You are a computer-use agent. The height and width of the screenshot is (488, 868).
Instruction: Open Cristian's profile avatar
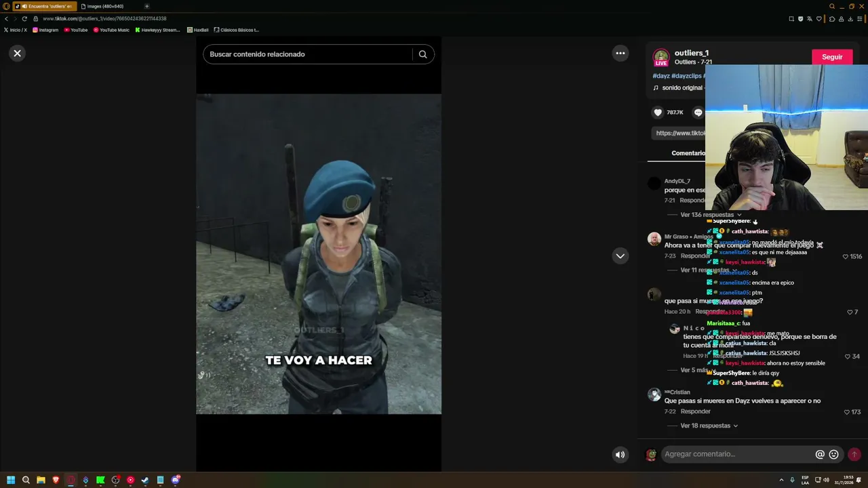(x=654, y=394)
